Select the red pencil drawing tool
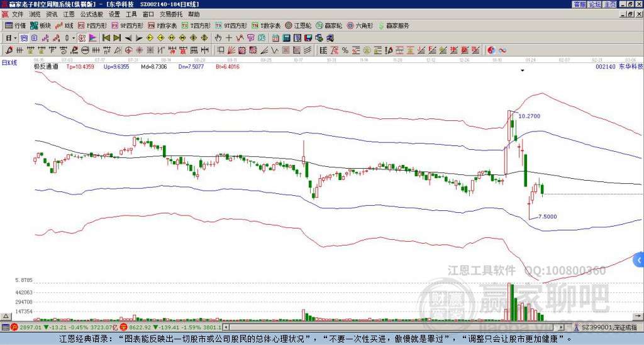The height and width of the screenshot is (345, 644). click(x=8, y=50)
